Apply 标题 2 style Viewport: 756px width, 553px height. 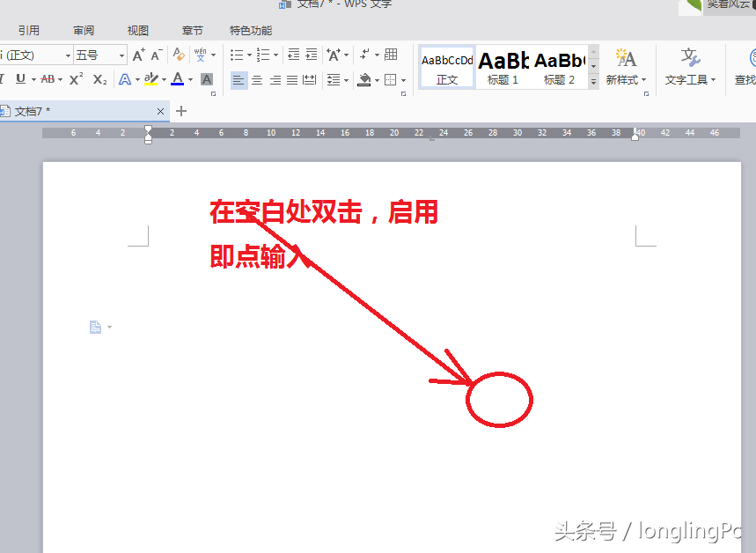coord(559,67)
